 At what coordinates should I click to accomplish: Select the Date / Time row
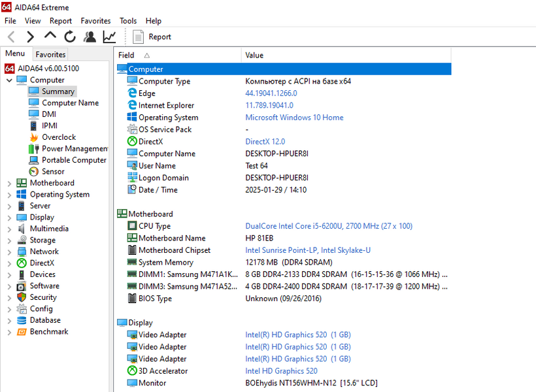284,189
